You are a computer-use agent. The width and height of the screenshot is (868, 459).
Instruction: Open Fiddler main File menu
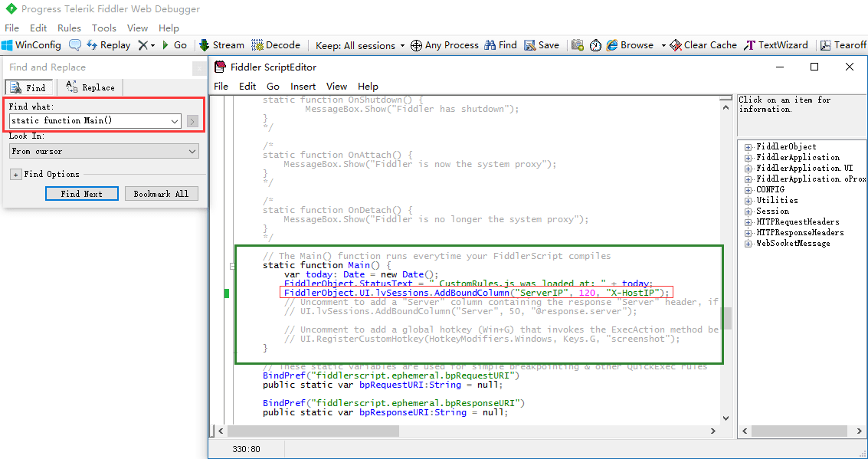[x=11, y=28]
